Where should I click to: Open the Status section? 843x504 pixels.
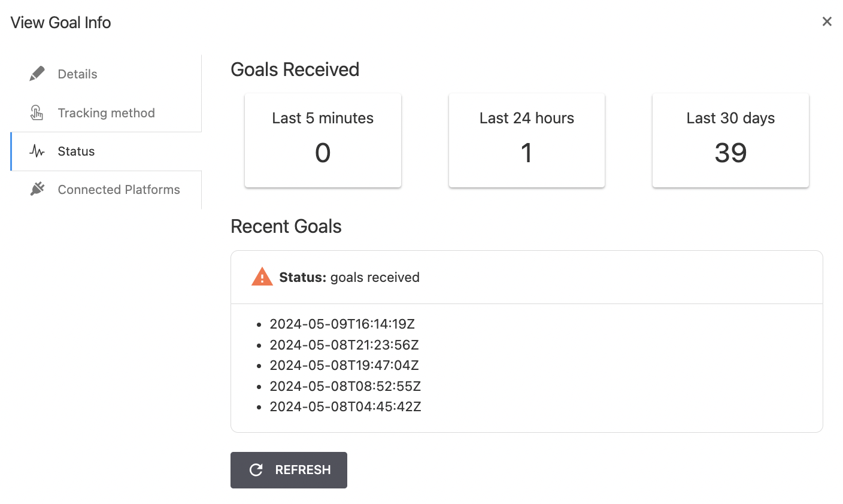click(76, 151)
